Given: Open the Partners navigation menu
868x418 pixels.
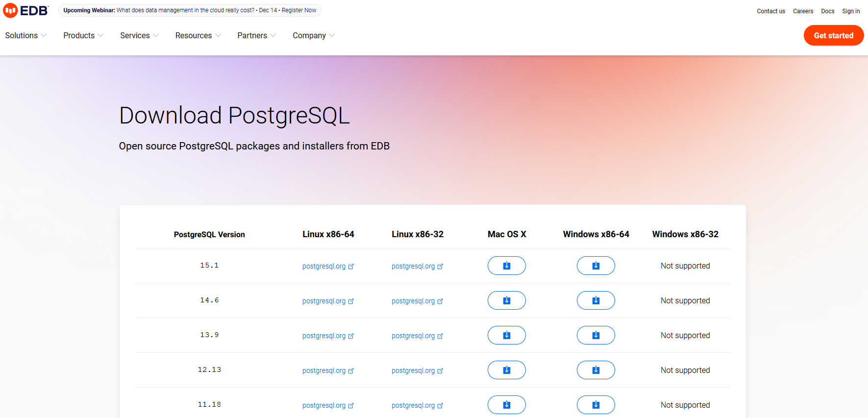Looking at the screenshot, I should 257,35.
